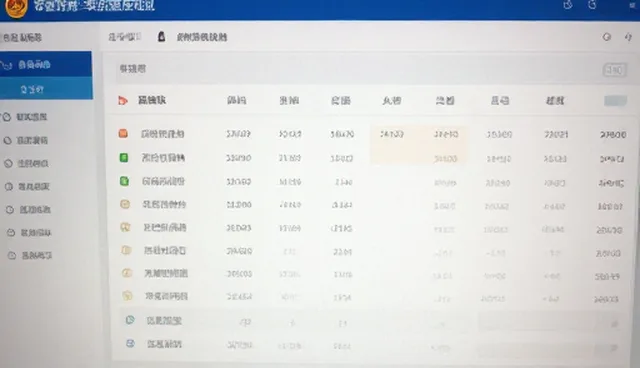Click the second icon in blue header's right corner
The height and width of the screenshot is (368, 640).
pos(592,5)
